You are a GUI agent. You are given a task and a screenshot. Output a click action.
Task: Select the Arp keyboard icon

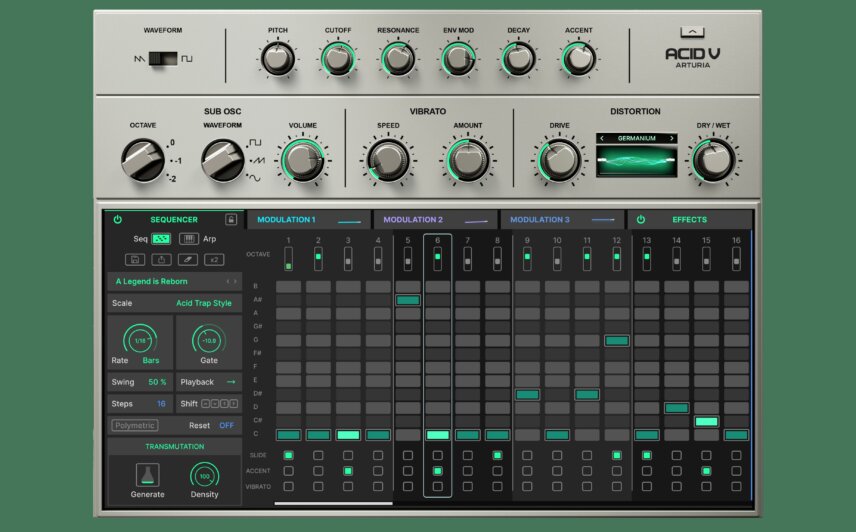coord(189,239)
